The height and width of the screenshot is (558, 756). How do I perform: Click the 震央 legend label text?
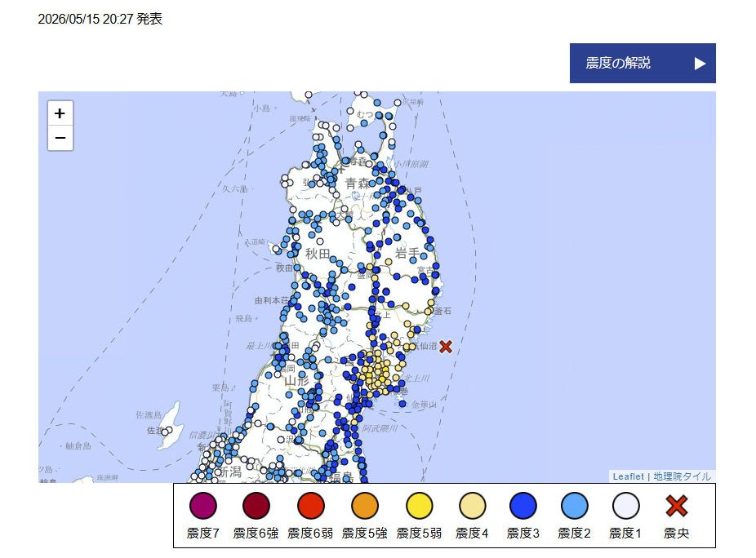pyautogui.click(x=677, y=533)
